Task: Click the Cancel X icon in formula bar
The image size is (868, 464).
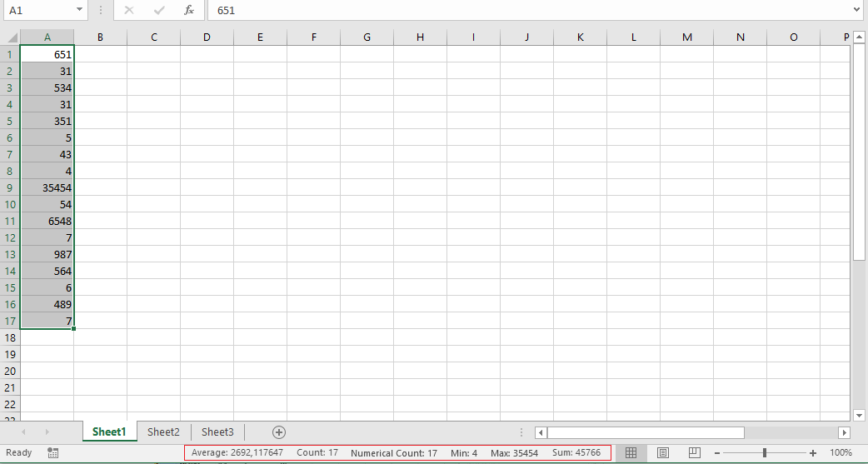Action: point(129,10)
